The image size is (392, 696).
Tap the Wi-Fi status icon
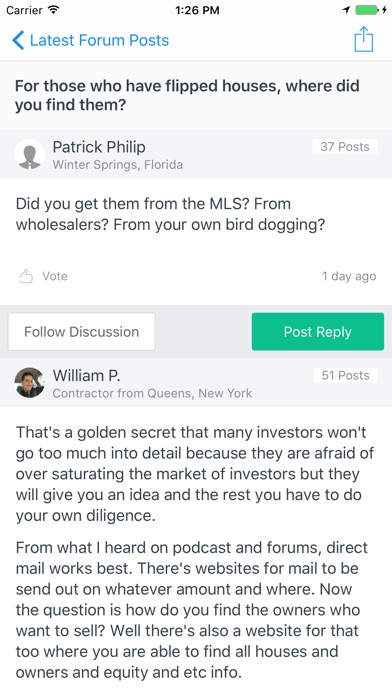(53, 10)
